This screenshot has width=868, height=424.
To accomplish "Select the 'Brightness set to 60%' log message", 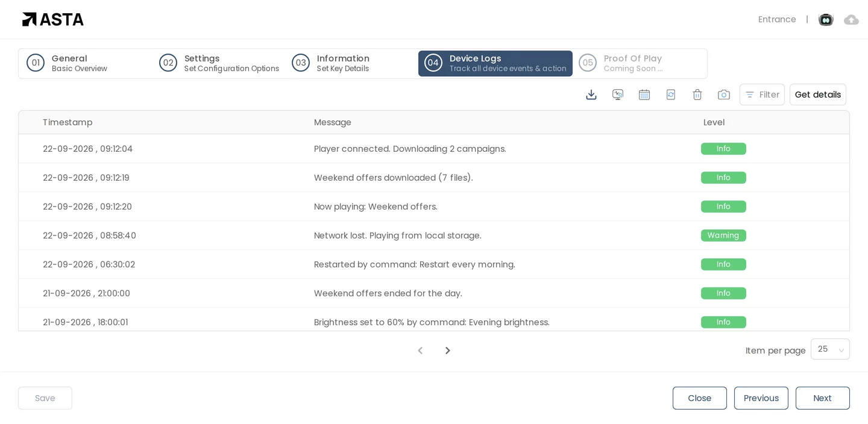I will pos(432,322).
